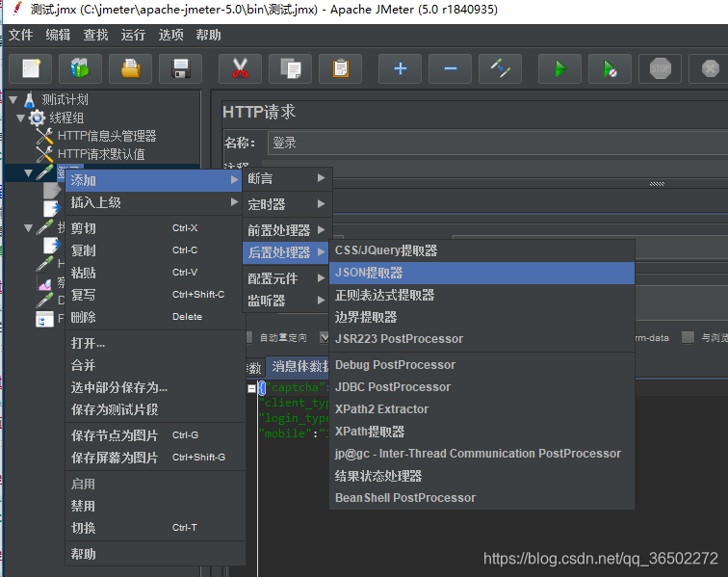Start the test with the green Run icon

pyautogui.click(x=559, y=68)
